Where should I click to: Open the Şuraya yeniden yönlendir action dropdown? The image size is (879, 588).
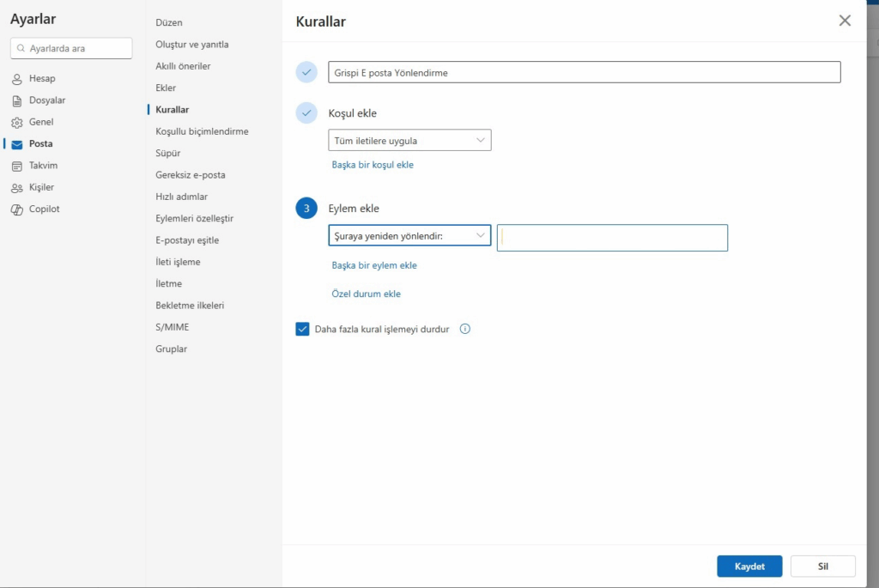click(409, 235)
